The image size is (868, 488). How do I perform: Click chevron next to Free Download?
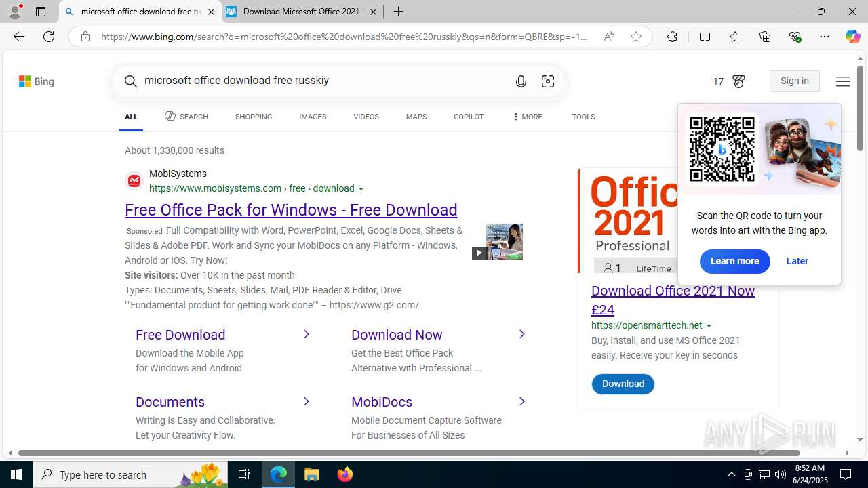click(307, 334)
